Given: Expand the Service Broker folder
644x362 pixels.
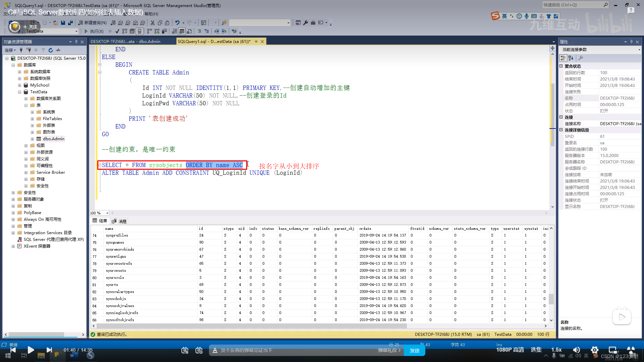Looking at the screenshot, I should 26,172.
